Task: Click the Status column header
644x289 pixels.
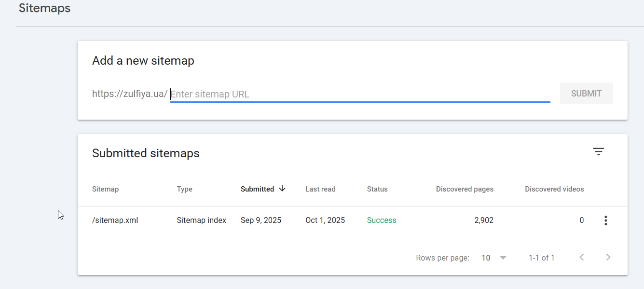Action: [377, 189]
